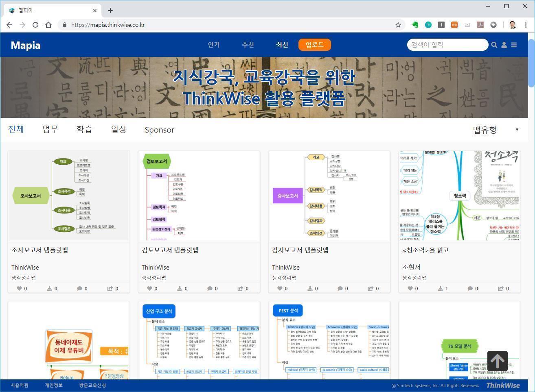Screen dimensions: 535x392
Task: Click 생각정리맵 label under 감사보고서 card
Action: tap(284, 278)
